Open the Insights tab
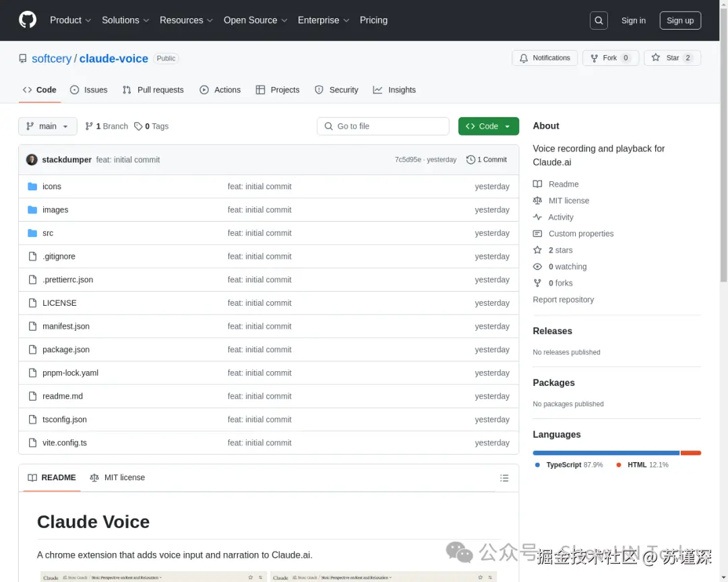The image size is (728, 582). 394,90
